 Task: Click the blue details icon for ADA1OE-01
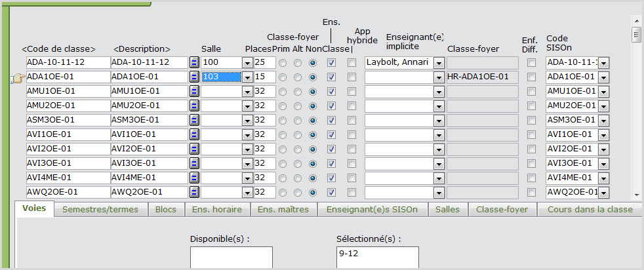(194, 77)
